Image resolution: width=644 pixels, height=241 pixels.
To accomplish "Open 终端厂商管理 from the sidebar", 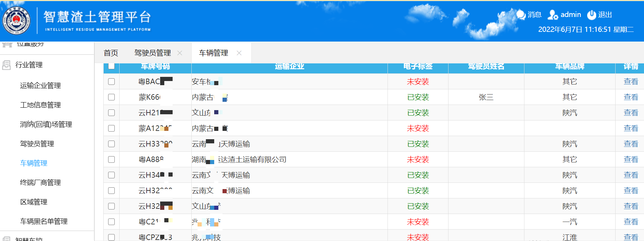I will pos(40,182).
